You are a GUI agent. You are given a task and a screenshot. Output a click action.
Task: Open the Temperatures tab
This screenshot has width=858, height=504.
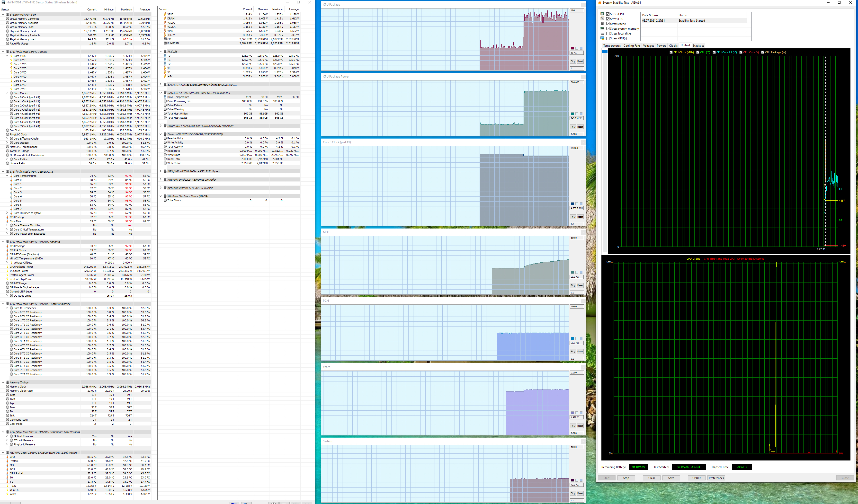pos(611,46)
